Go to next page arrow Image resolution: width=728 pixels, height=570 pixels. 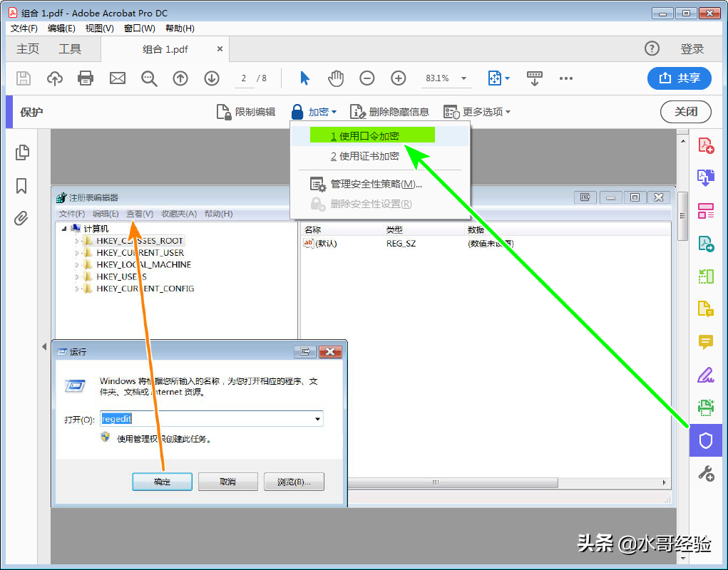(x=212, y=78)
